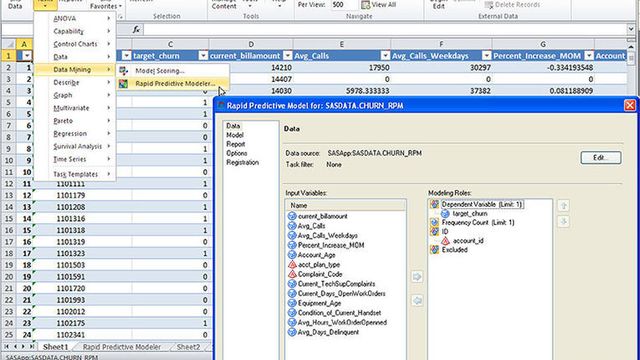The width and height of the screenshot is (640, 360).
Task: Select the ID modeling role
Action: (x=444, y=231)
